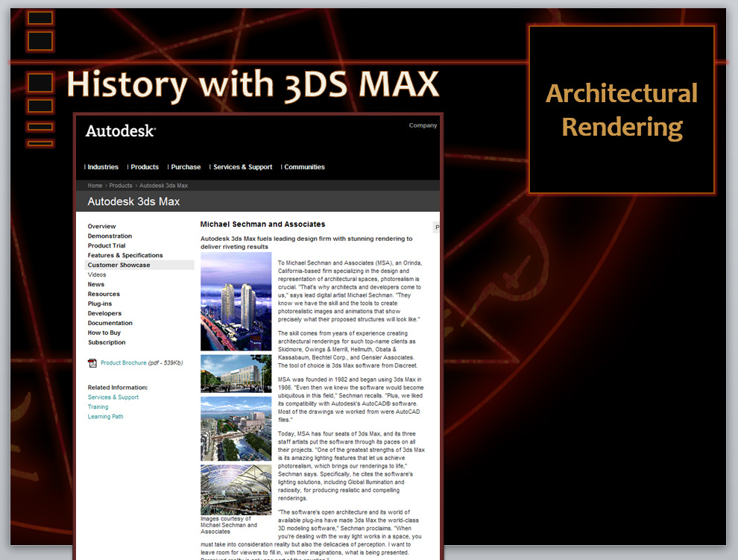Open the Learning Path link

pyautogui.click(x=105, y=417)
